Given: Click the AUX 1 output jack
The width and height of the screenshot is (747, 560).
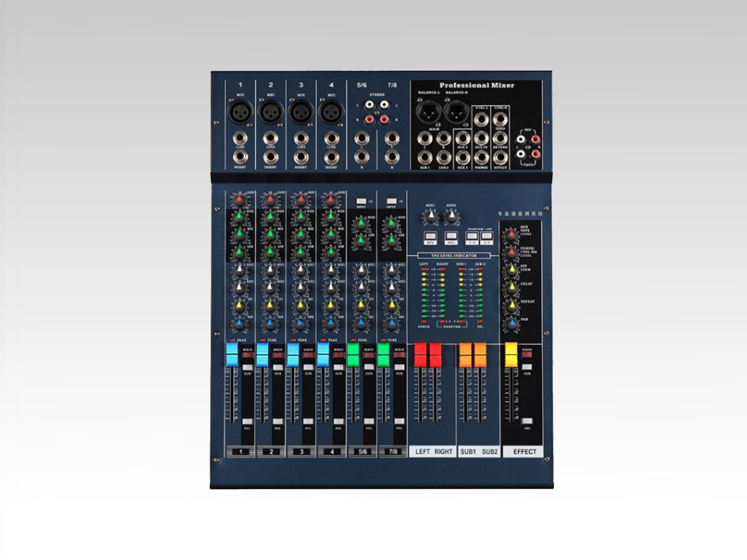Looking at the screenshot, I should (x=462, y=157).
